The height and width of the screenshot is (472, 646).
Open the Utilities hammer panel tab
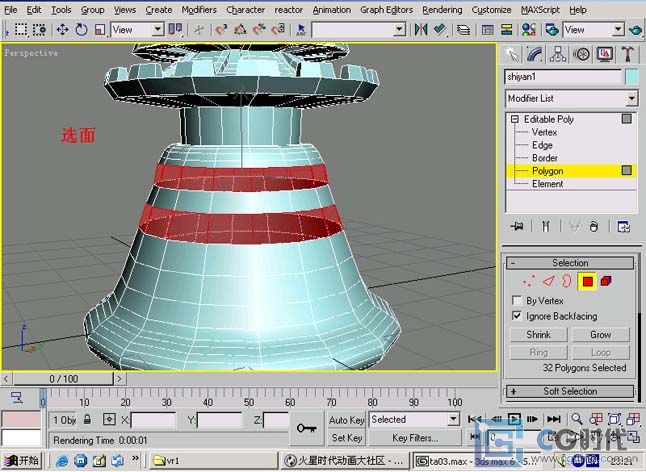tap(627, 54)
